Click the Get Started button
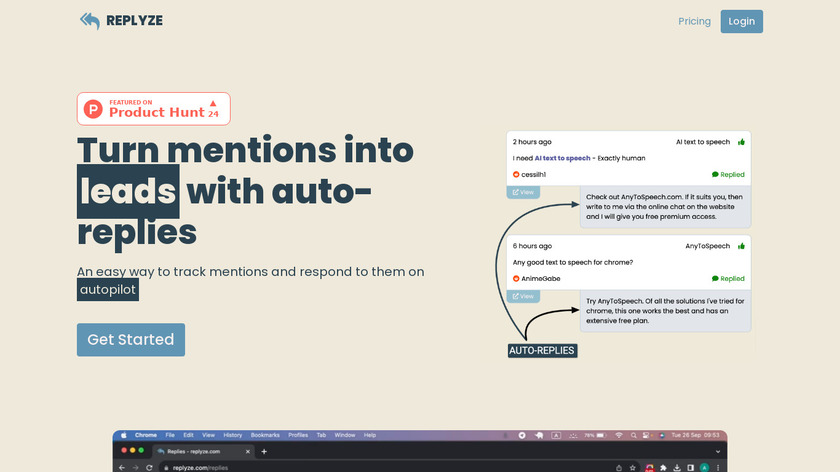This screenshot has height=472, width=840. 131,340
